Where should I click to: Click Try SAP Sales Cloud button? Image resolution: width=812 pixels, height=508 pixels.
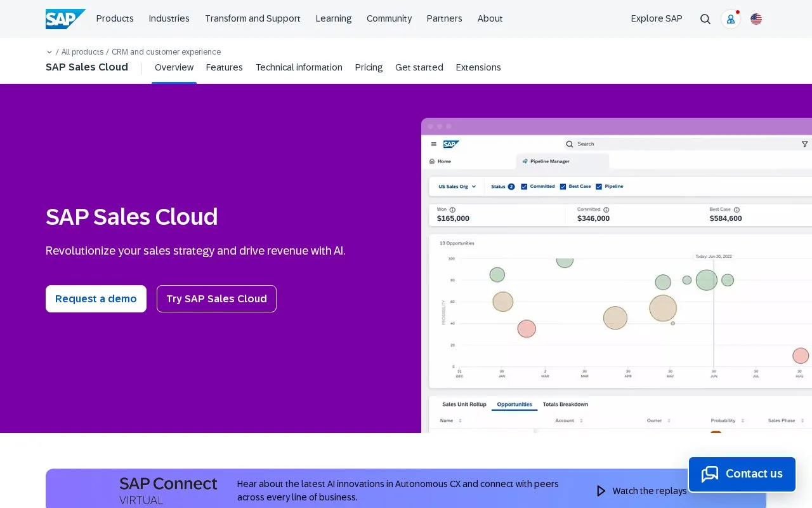coord(216,298)
